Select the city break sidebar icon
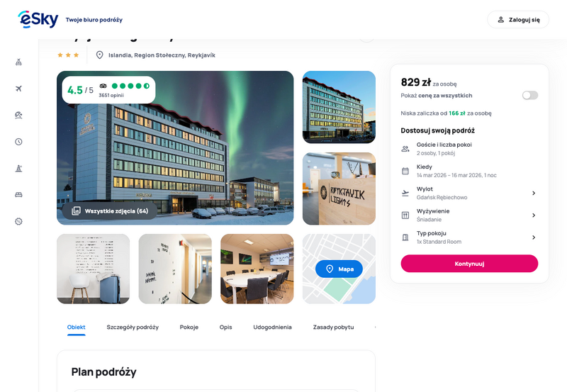The image size is (567, 392). click(19, 168)
